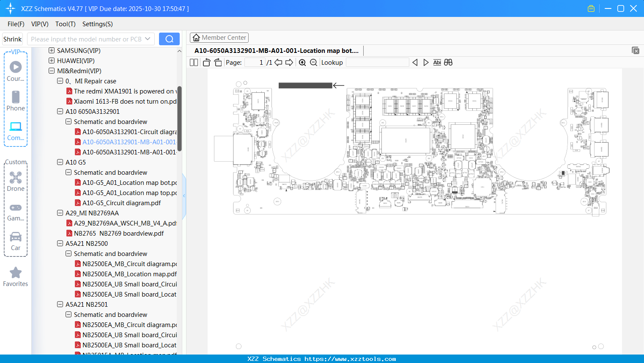
Task: Collapse the A10 G5 node
Action: pyautogui.click(x=60, y=162)
